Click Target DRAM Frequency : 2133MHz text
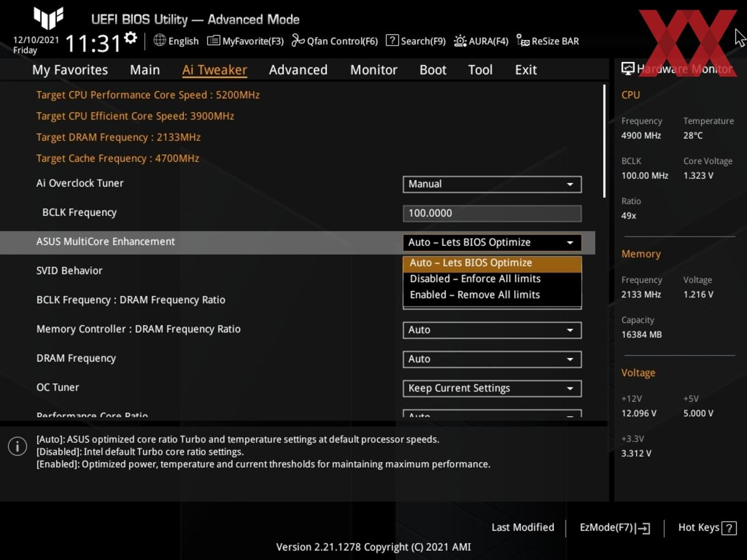Viewport: 747px width, 560px height. [x=118, y=137]
